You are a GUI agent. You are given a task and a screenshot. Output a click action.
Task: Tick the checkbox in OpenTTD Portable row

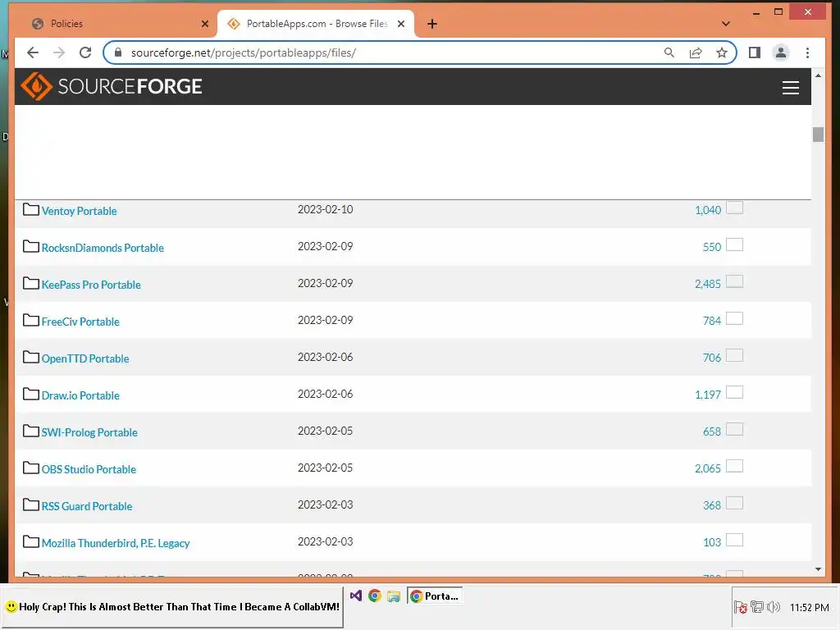[734, 356]
